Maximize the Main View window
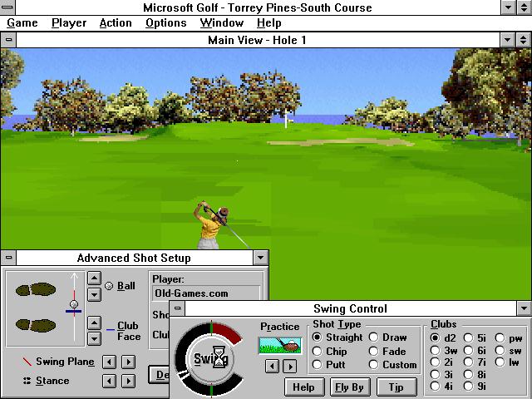 pyautogui.click(x=524, y=40)
